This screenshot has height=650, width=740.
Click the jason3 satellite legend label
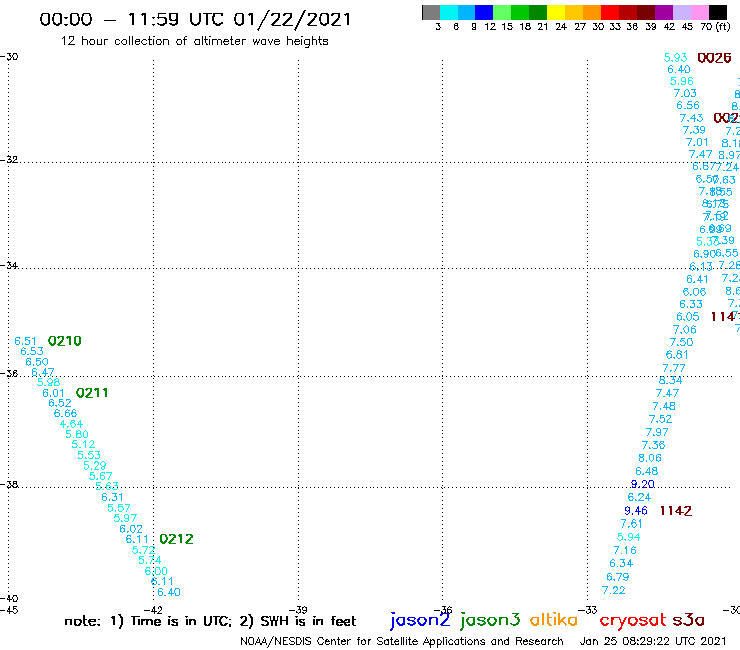(x=490, y=620)
